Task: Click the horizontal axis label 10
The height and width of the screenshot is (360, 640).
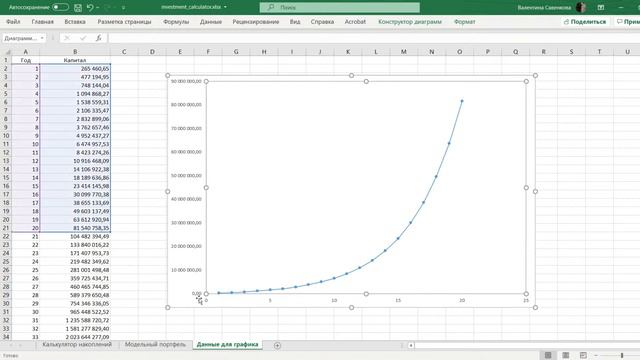Action: coord(334,300)
